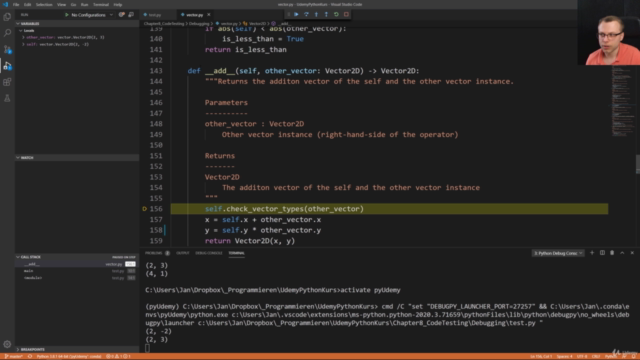Collapse the Variables section
This screenshot has width=640, height=360.
(x=78, y=24)
